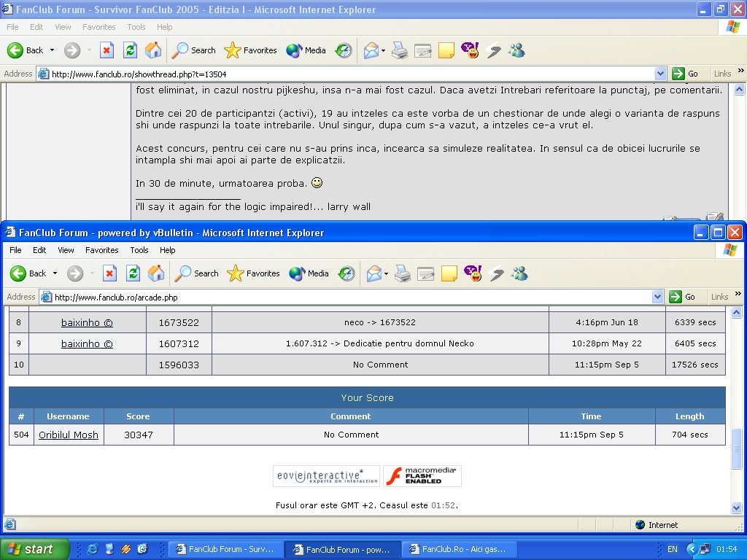The height and width of the screenshot is (560, 747).
Task: Open History in Survivor FanClub window
Action: [x=344, y=50]
